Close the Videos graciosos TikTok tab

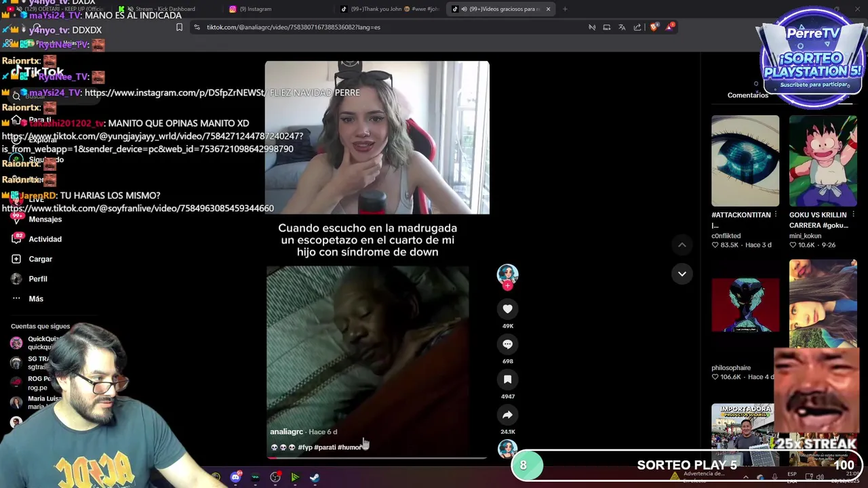[x=548, y=9]
